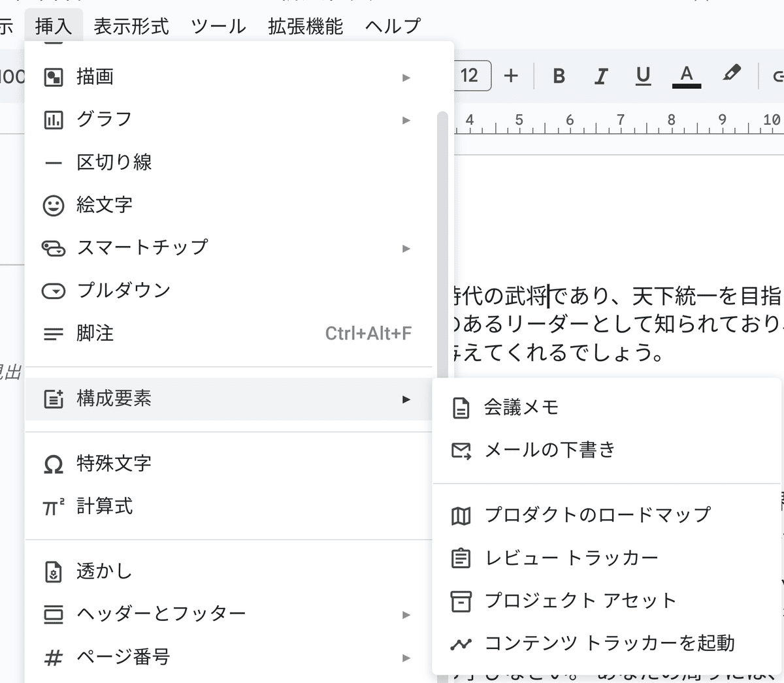Screen dimensions: 784x683
Task: Click the 脚注 footnote icon
Action: pyautogui.click(x=54, y=334)
